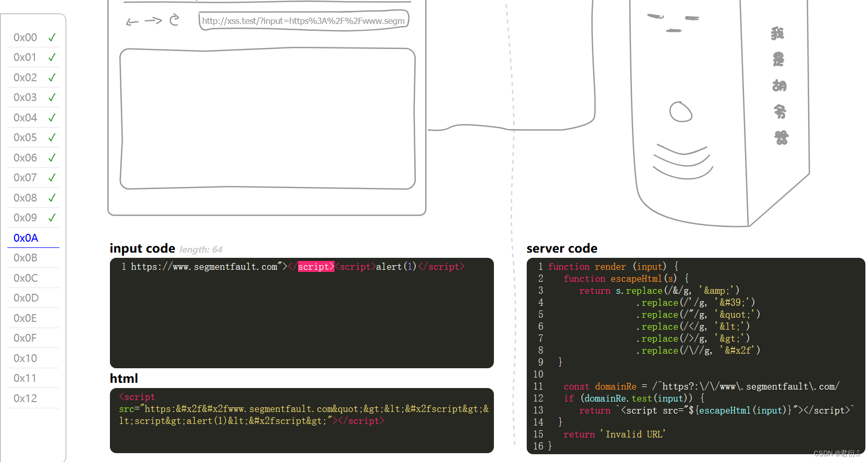
Task: Click the checkmark next to 0x05
Action: pos(52,138)
